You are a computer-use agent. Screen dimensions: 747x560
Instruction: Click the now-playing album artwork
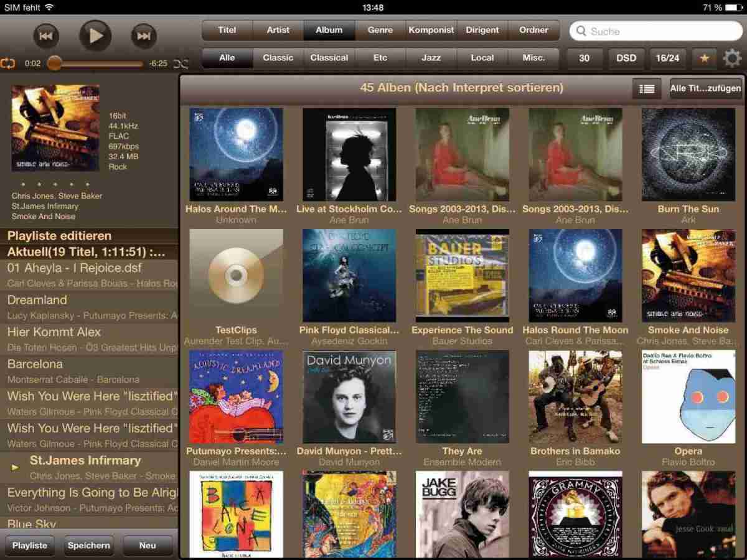pyautogui.click(x=55, y=128)
